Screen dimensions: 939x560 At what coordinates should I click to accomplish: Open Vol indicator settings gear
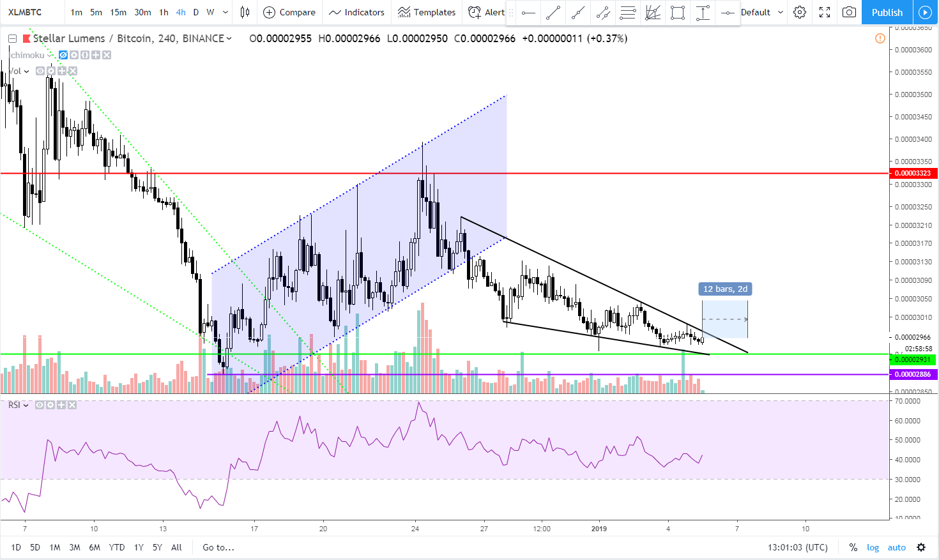coord(51,71)
